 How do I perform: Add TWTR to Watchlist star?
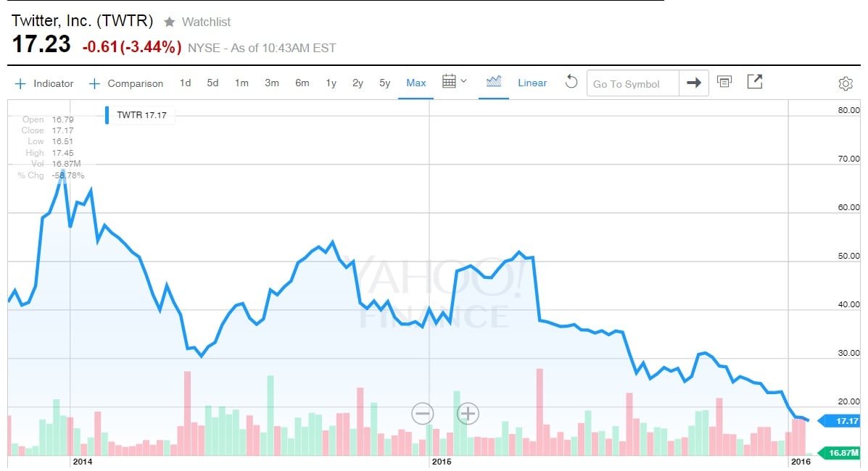pyautogui.click(x=170, y=22)
